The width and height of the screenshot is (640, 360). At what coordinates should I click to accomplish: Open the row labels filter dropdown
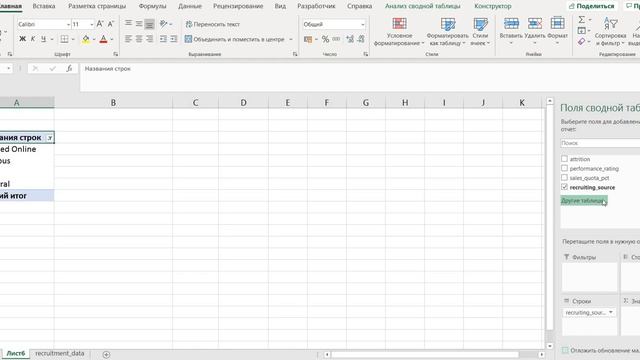(x=50, y=138)
